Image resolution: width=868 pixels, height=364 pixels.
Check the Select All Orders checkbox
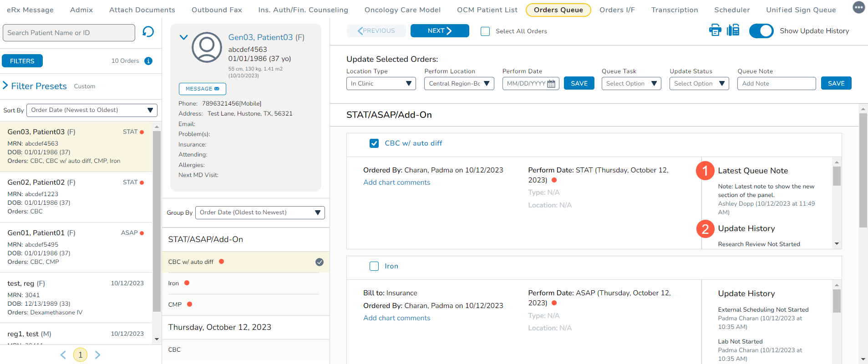[485, 31]
